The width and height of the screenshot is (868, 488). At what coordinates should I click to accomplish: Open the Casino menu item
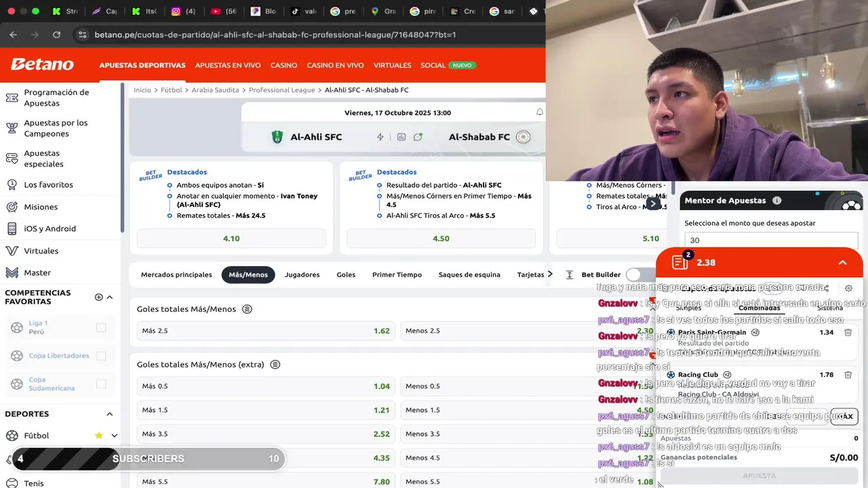point(283,66)
